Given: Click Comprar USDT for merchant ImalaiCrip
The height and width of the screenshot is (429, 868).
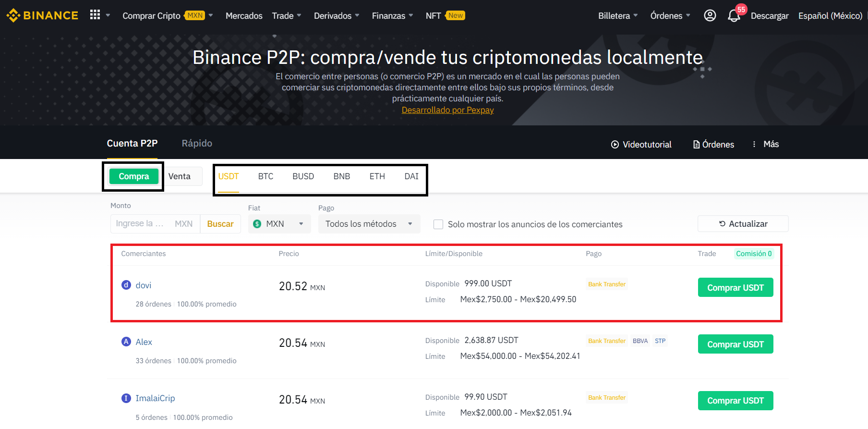Looking at the screenshot, I should point(735,401).
